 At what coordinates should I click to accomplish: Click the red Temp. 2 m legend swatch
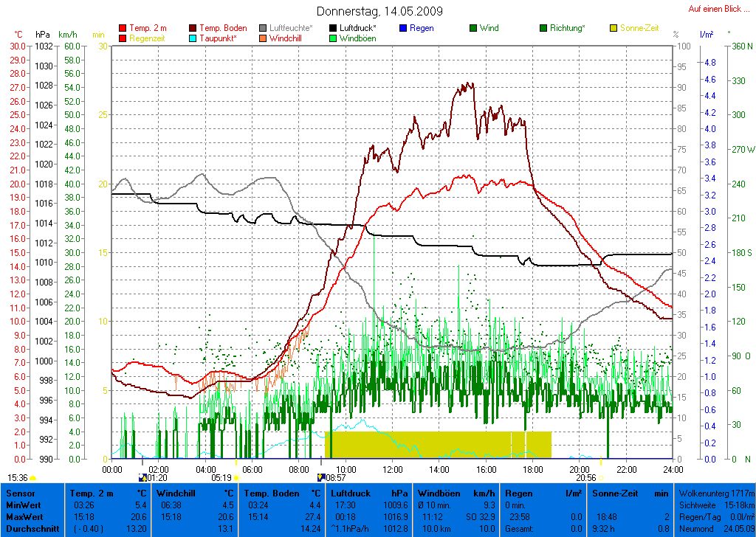(123, 29)
